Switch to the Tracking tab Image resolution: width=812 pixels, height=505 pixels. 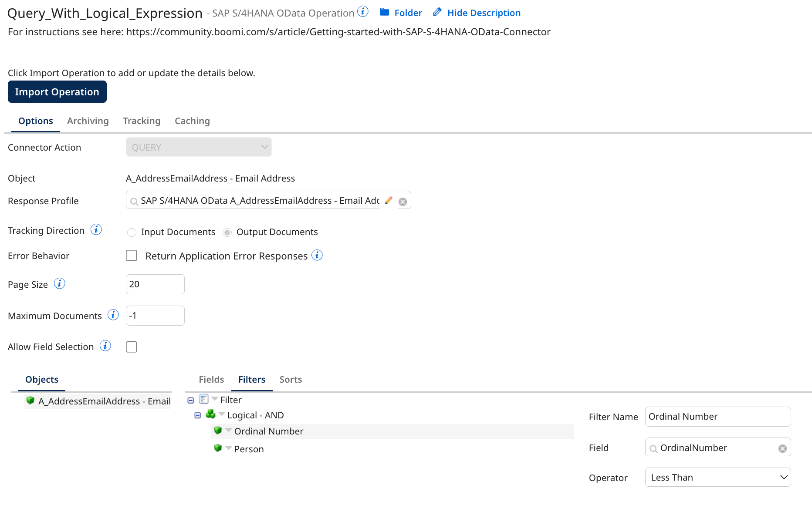[142, 121]
